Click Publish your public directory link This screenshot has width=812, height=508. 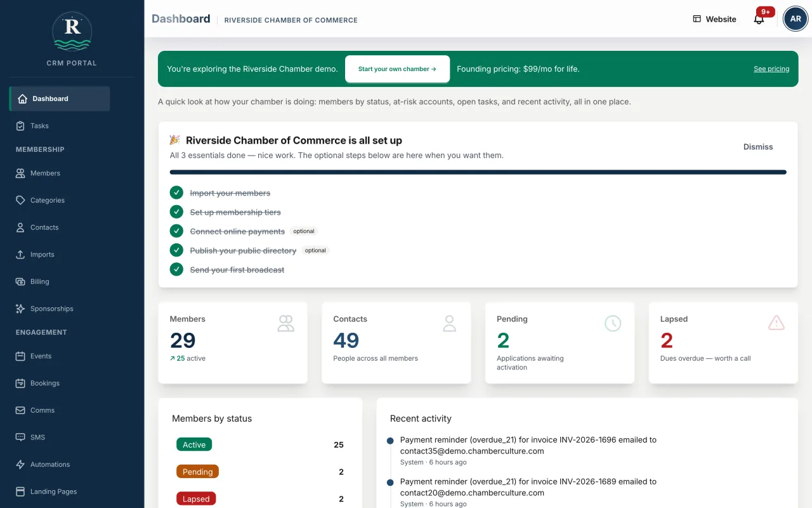pos(243,251)
